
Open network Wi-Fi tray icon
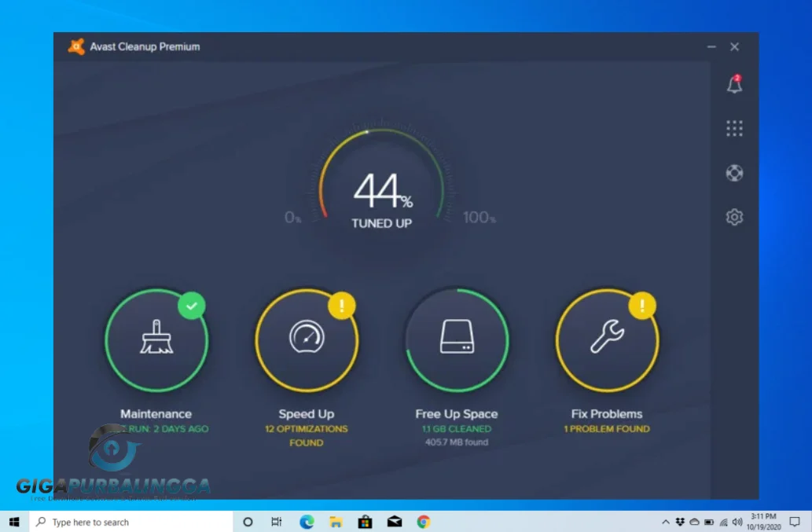[723, 522]
